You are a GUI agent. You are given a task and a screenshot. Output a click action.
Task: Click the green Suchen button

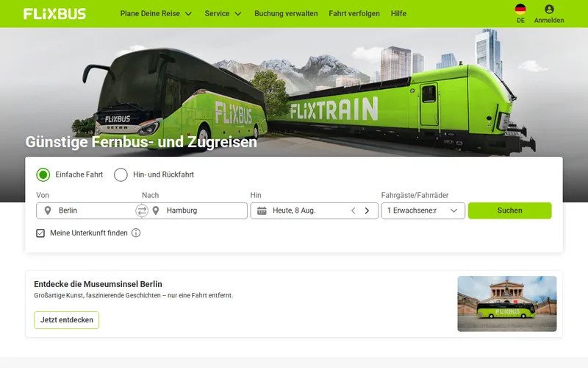(x=509, y=210)
